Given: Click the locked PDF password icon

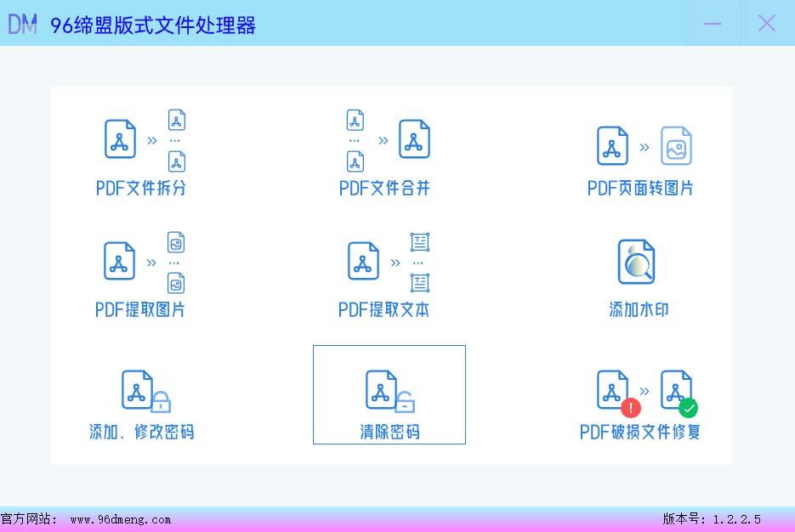Looking at the screenshot, I should pos(145,391).
